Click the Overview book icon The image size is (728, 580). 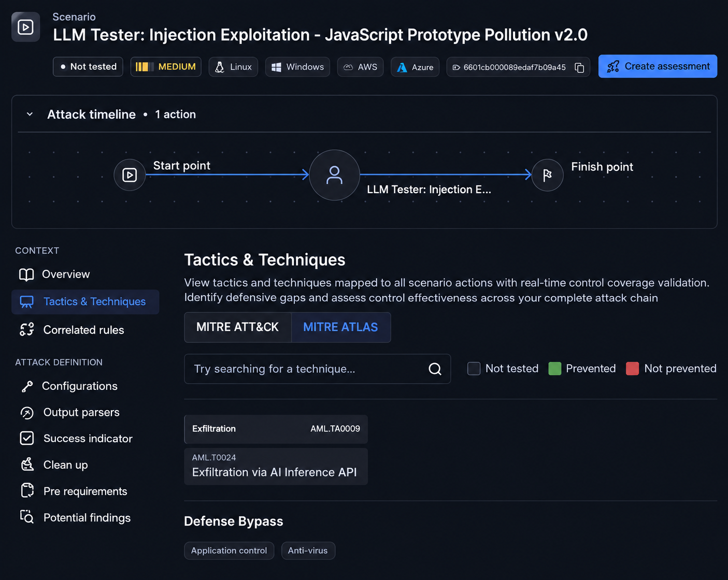tap(26, 274)
